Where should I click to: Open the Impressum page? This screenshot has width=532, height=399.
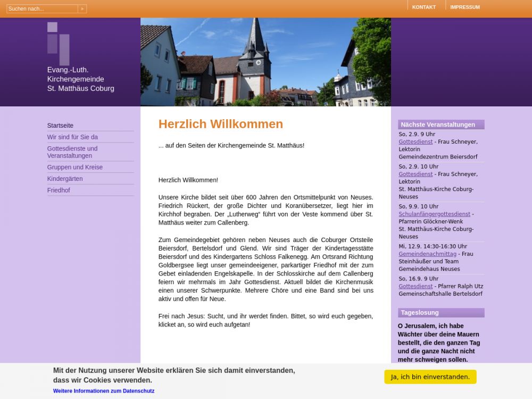coord(464,7)
